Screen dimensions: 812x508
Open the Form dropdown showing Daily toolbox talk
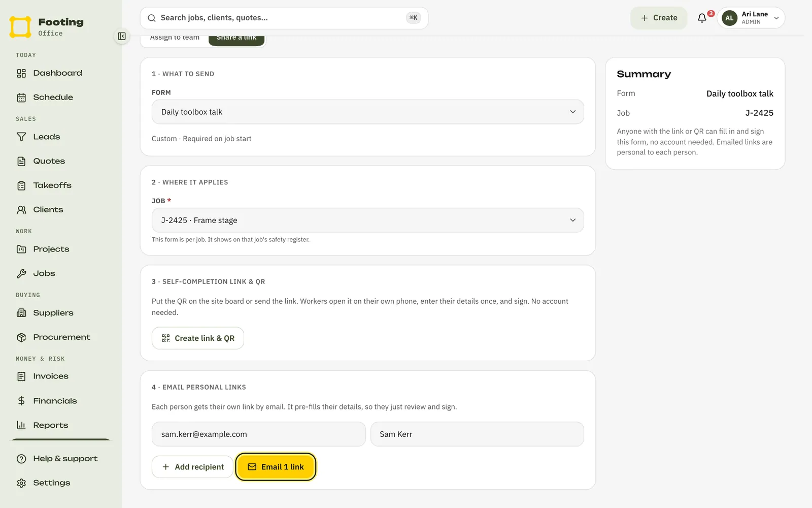click(x=367, y=112)
